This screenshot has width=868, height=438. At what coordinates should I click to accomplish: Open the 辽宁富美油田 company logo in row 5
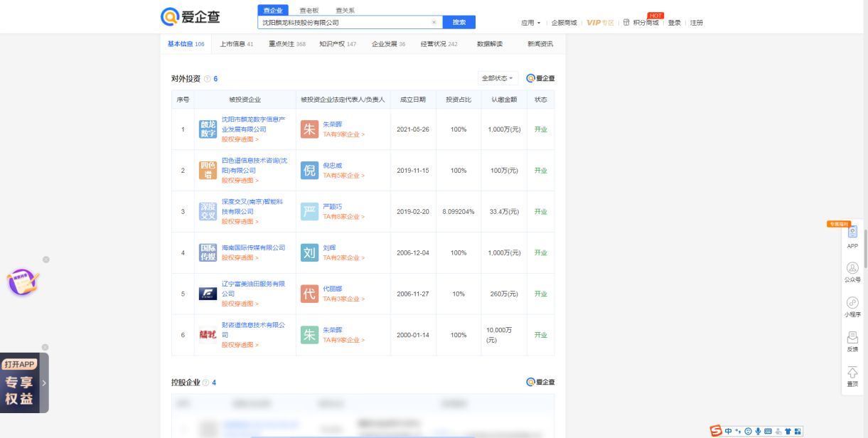(207, 294)
